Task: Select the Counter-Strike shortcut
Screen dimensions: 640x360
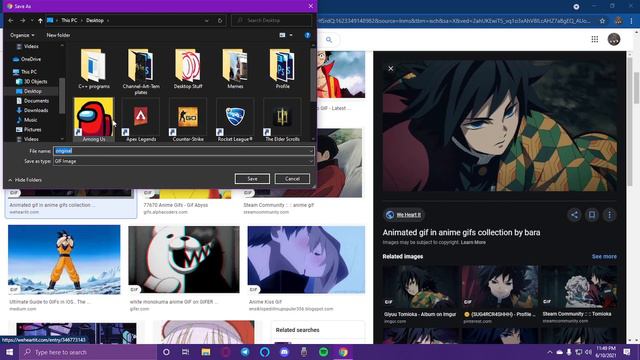Action: (188, 120)
